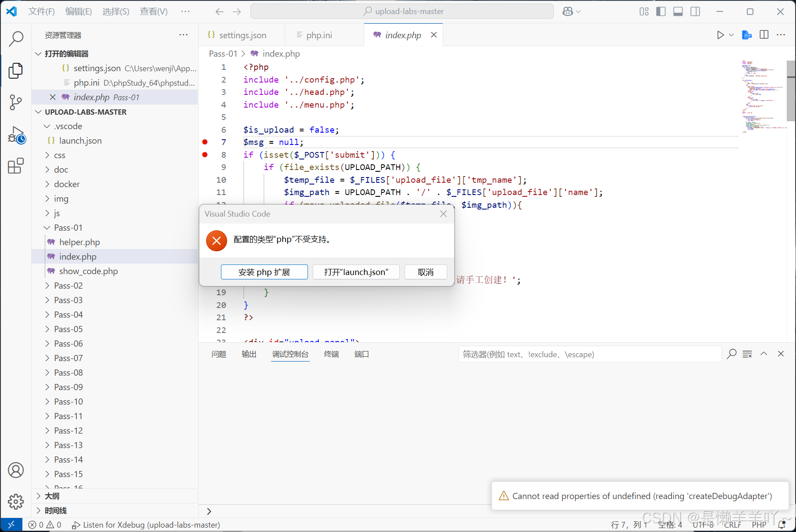The image size is (796, 532).
Task: Maximize the bottom panel with chevron
Action: [x=764, y=354]
